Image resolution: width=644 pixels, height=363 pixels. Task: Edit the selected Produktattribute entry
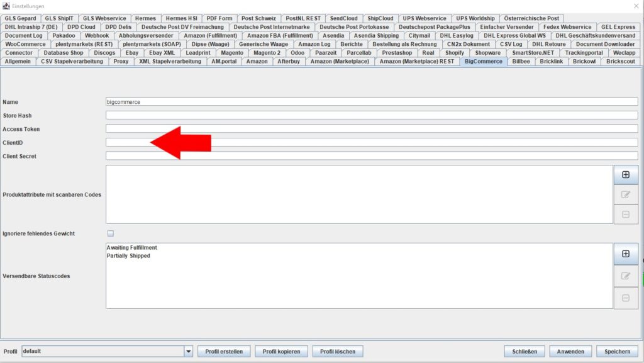tap(626, 194)
